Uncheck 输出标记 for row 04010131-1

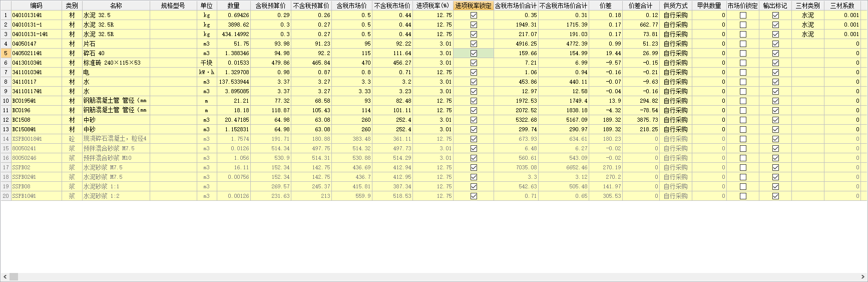(x=775, y=25)
